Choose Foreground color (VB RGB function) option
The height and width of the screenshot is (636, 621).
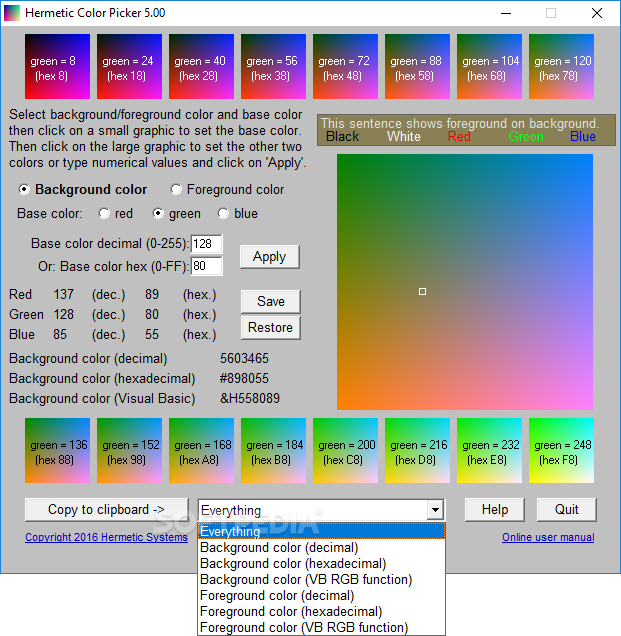(x=321, y=627)
